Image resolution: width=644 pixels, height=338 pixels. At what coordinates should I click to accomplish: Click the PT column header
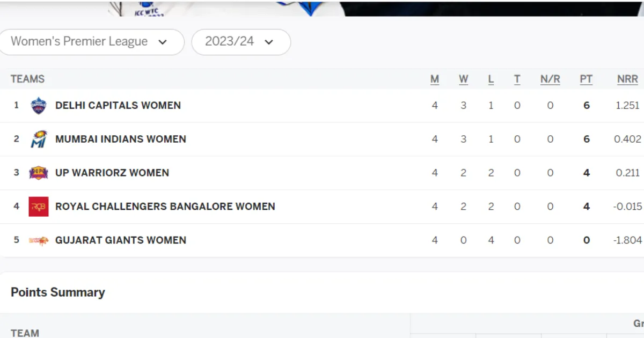586,79
